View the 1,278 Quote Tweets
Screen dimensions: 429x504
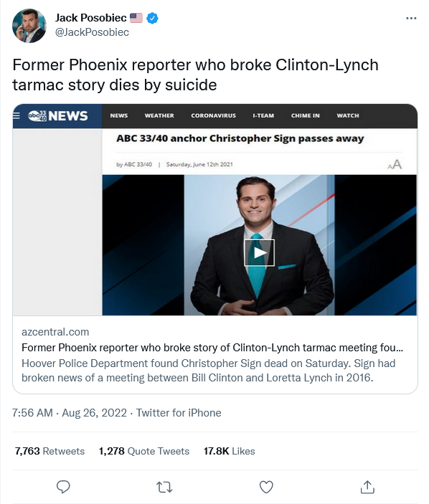click(x=144, y=451)
